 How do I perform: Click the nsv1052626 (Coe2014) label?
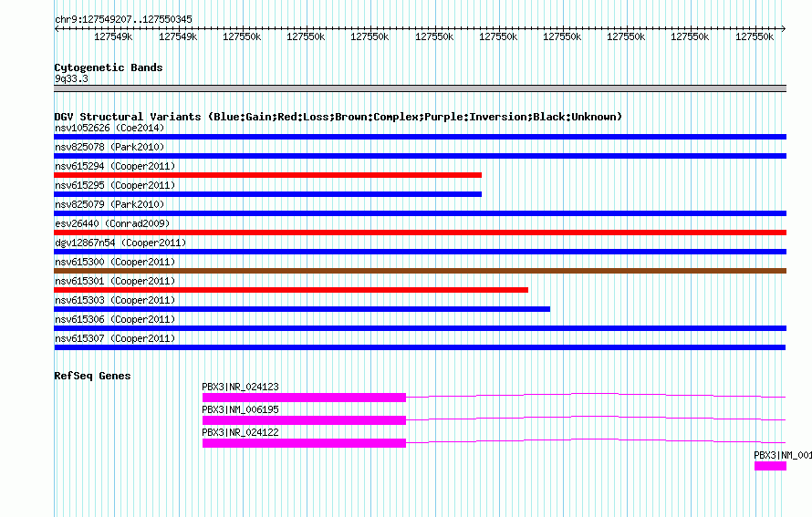[x=109, y=128]
